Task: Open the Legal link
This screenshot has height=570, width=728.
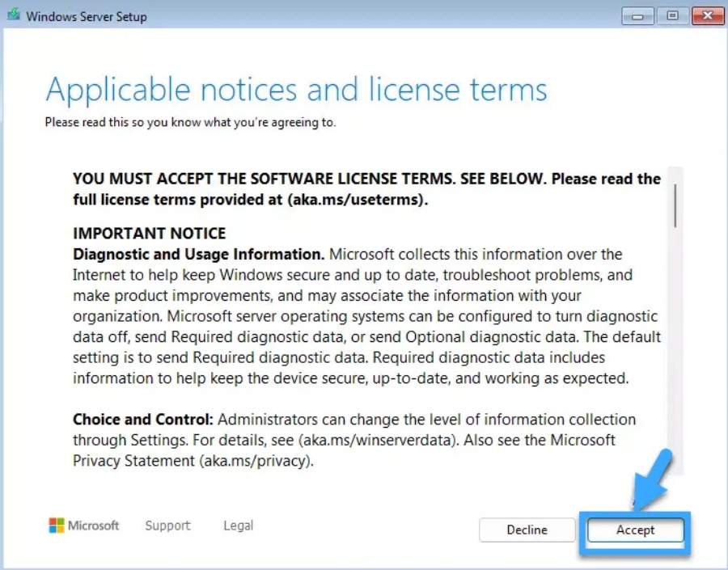Action: [238, 526]
